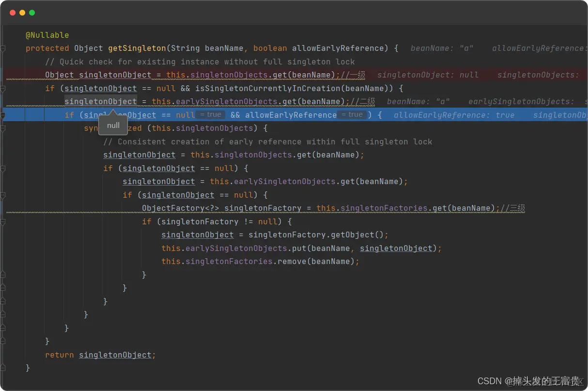The width and height of the screenshot is (588, 391).
Task: Click the earlySingletonObjects: inline debugger hint
Action: tap(521, 102)
